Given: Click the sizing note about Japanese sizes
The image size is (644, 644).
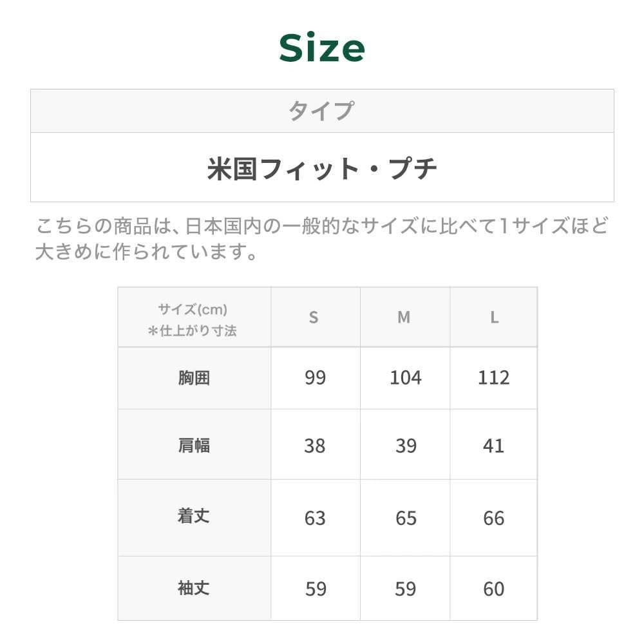Looking at the screenshot, I should click(x=321, y=239).
